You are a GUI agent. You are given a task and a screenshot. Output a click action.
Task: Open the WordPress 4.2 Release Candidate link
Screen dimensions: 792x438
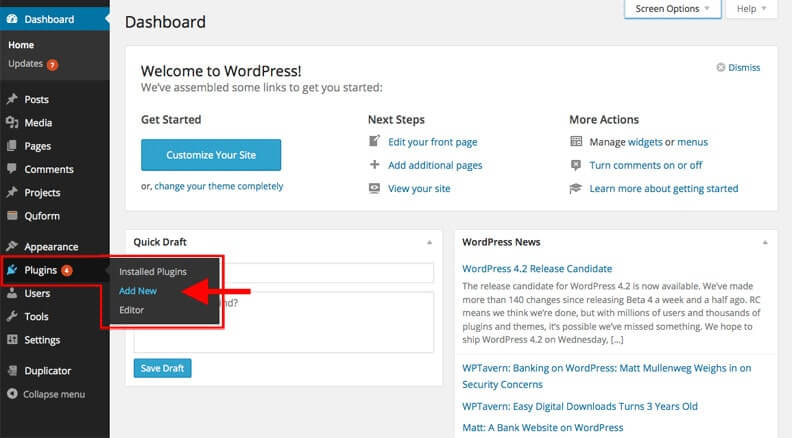click(537, 269)
